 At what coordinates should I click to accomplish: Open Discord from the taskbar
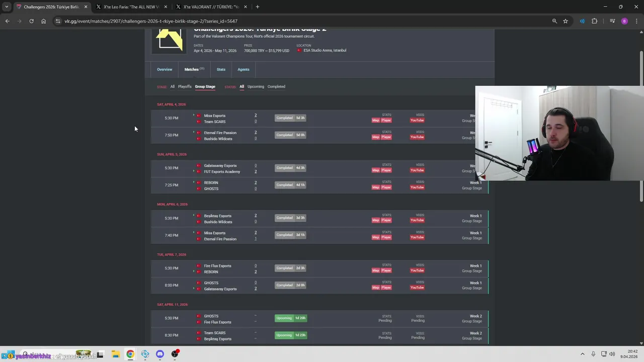click(x=160, y=354)
